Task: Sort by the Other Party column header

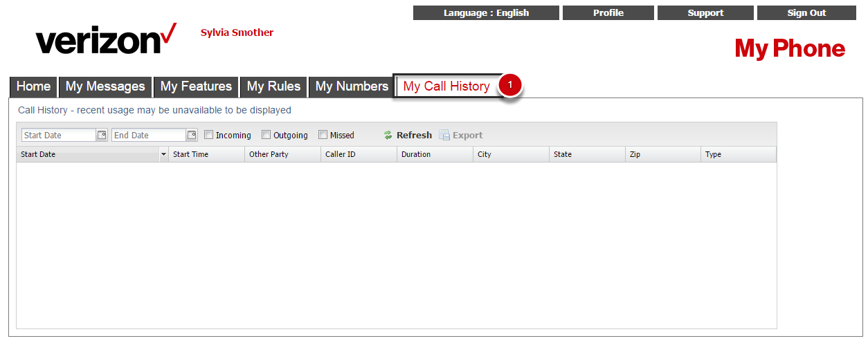Action: [x=283, y=154]
